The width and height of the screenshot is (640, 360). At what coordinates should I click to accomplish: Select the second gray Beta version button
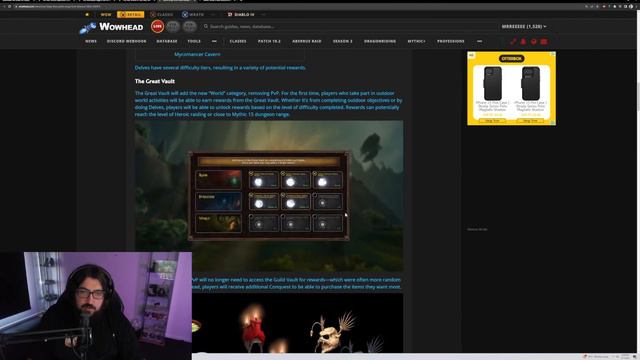coord(189,27)
